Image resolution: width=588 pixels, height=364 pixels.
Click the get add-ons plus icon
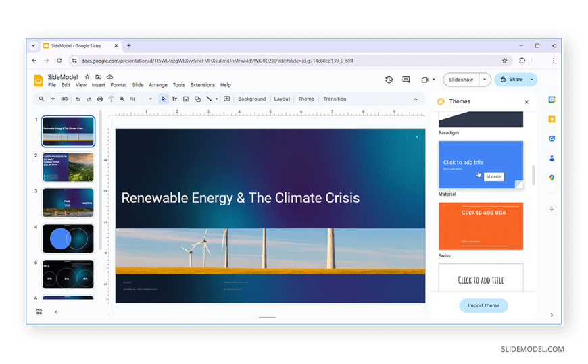[x=552, y=209]
